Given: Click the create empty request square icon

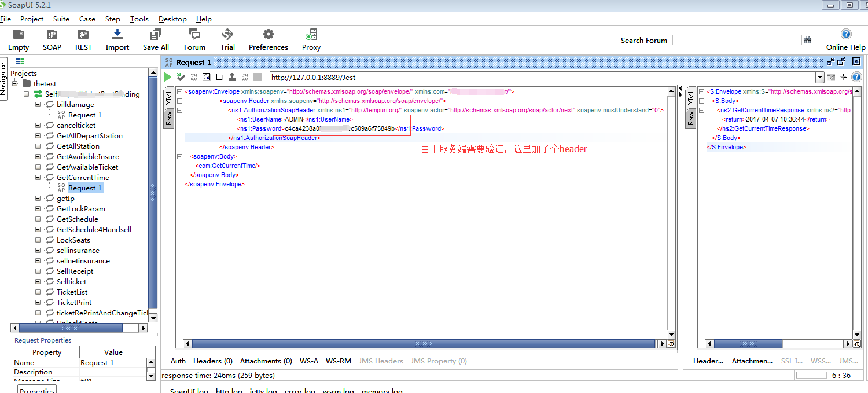Looking at the screenshot, I should coord(219,77).
